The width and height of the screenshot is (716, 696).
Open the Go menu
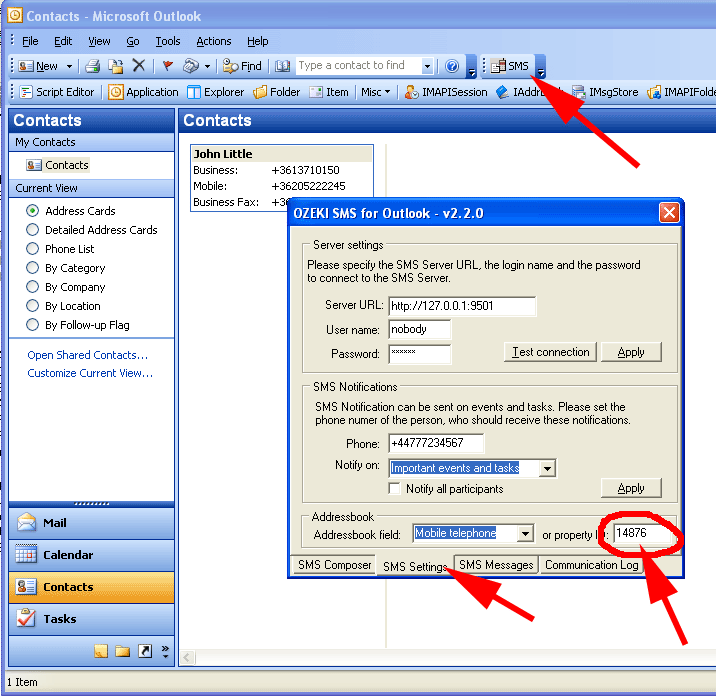(133, 42)
